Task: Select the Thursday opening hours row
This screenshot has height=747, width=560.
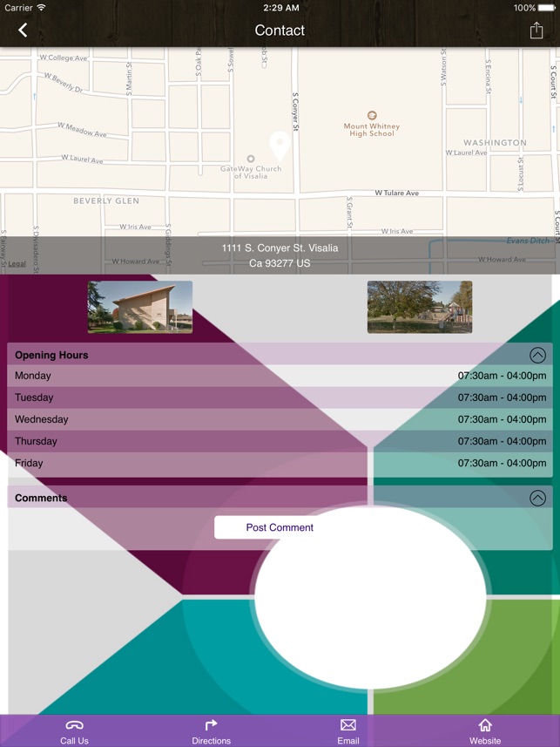Action: pos(280,441)
